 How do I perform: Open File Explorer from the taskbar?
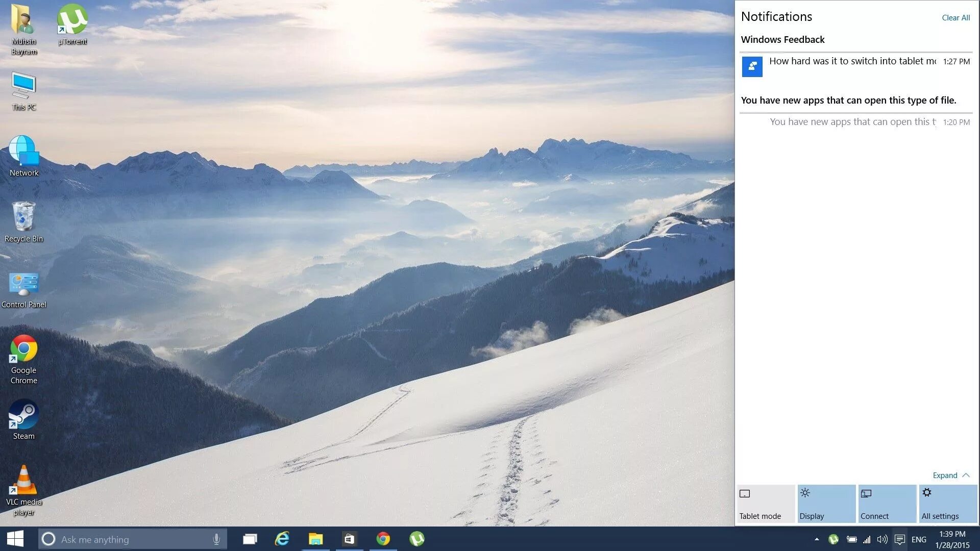(315, 539)
